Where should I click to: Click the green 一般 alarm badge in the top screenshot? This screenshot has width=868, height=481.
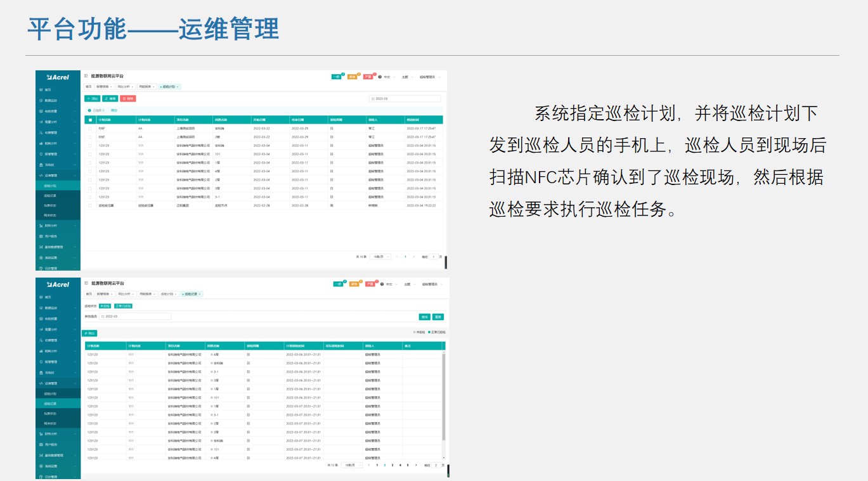[x=337, y=77]
